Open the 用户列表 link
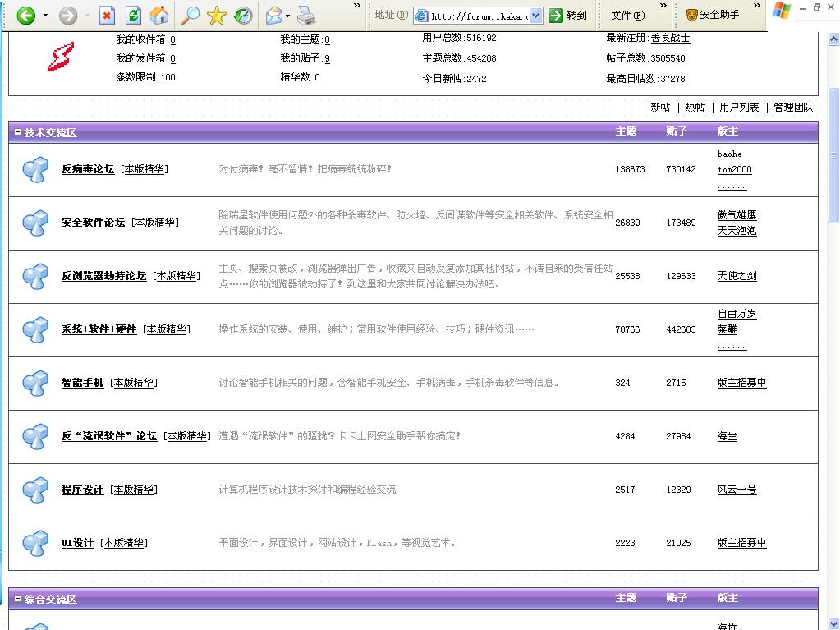This screenshot has height=630, width=840. click(x=739, y=108)
